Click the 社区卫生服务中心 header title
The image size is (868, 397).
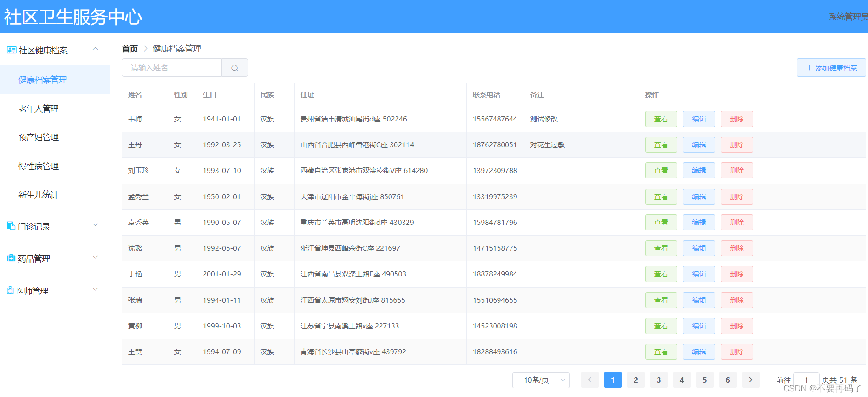click(73, 17)
